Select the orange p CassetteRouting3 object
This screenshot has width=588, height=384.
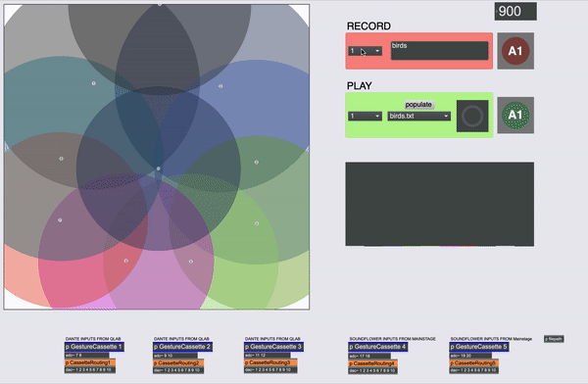270,362
